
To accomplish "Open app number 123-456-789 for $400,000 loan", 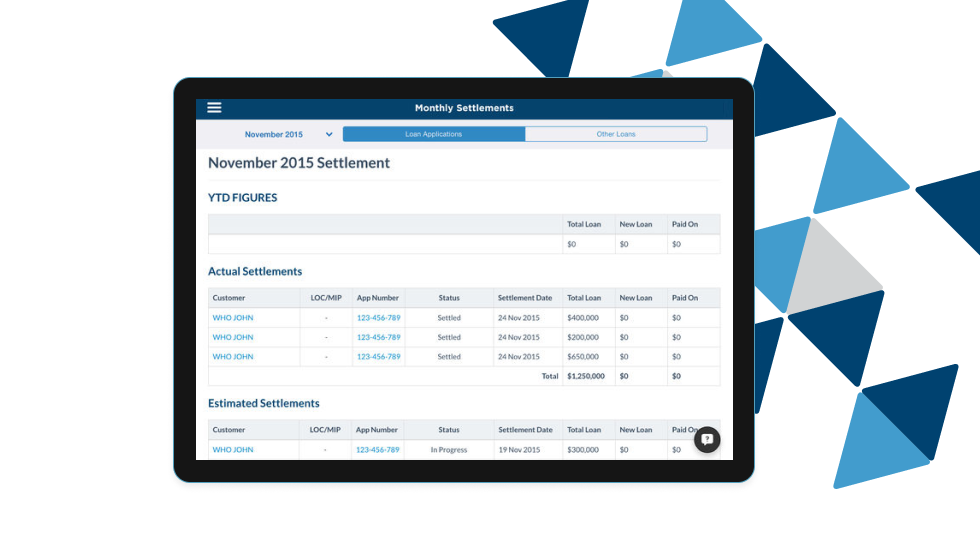I will point(378,318).
